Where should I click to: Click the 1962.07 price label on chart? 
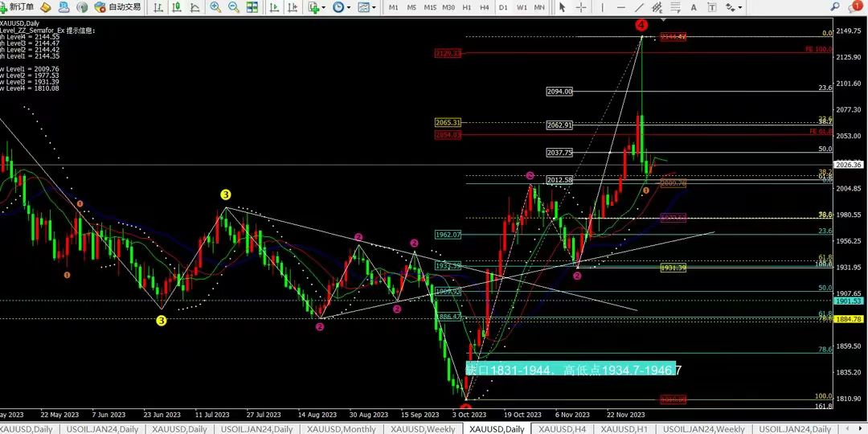click(x=448, y=234)
